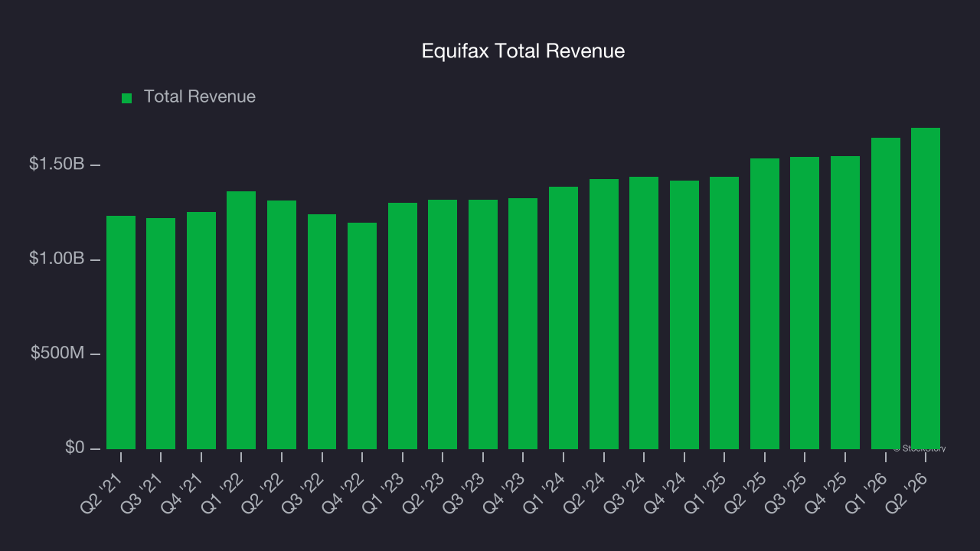Click the green Total Revenue legend swatch
Image resolution: width=980 pixels, height=551 pixels.
127,98
